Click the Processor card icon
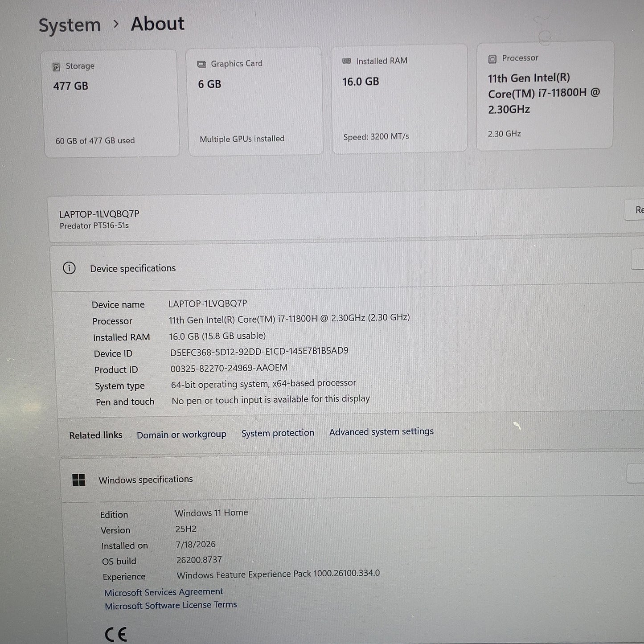 [492, 59]
